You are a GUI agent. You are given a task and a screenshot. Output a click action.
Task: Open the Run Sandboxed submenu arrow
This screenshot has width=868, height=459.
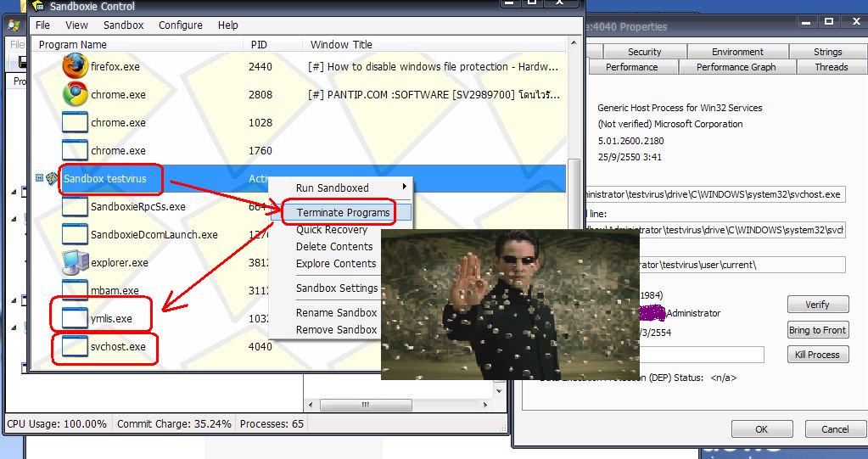[x=405, y=188]
